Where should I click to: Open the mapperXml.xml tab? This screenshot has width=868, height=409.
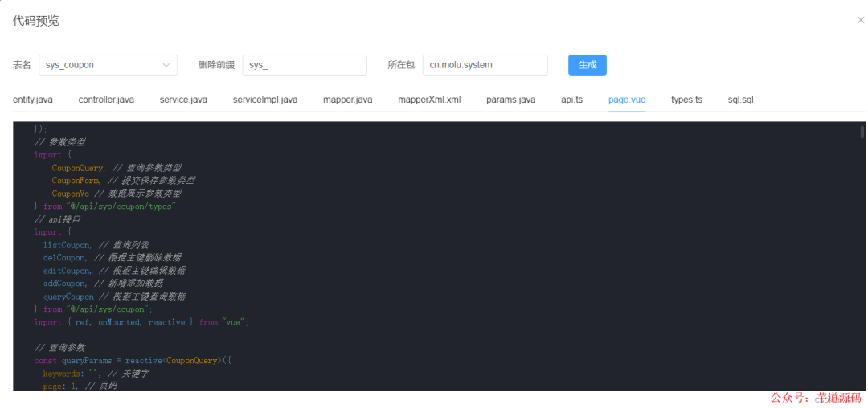click(x=429, y=100)
